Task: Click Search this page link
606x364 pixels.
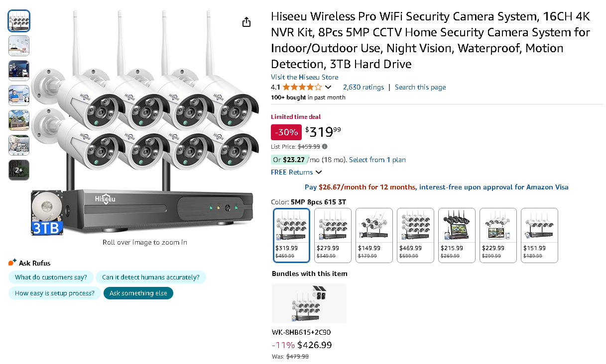Action: pos(420,87)
